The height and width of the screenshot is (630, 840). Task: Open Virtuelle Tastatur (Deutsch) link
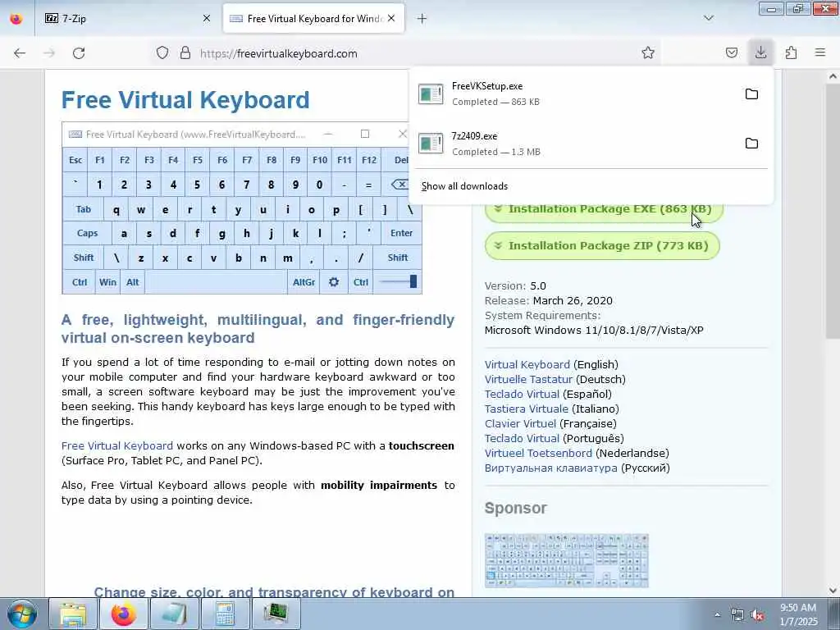tap(529, 379)
